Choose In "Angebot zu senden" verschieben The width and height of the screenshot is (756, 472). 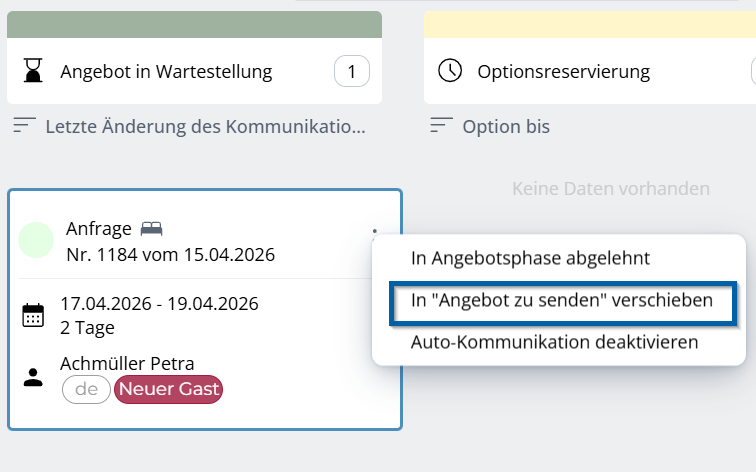pyautogui.click(x=561, y=300)
